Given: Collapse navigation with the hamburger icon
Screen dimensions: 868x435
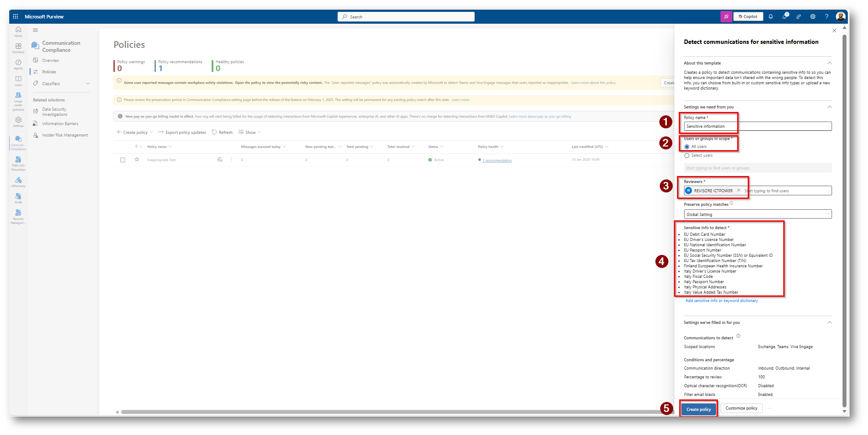Looking at the screenshot, I should pyautogui.click(x=36, y=30).
